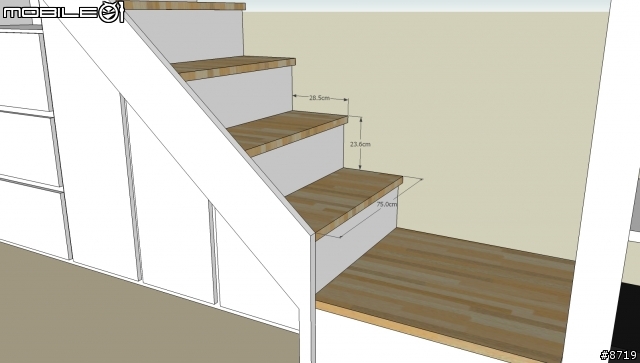Select the 75.0cm stair width label
Viewport: 640px width, 363px height.
point(386,204)
